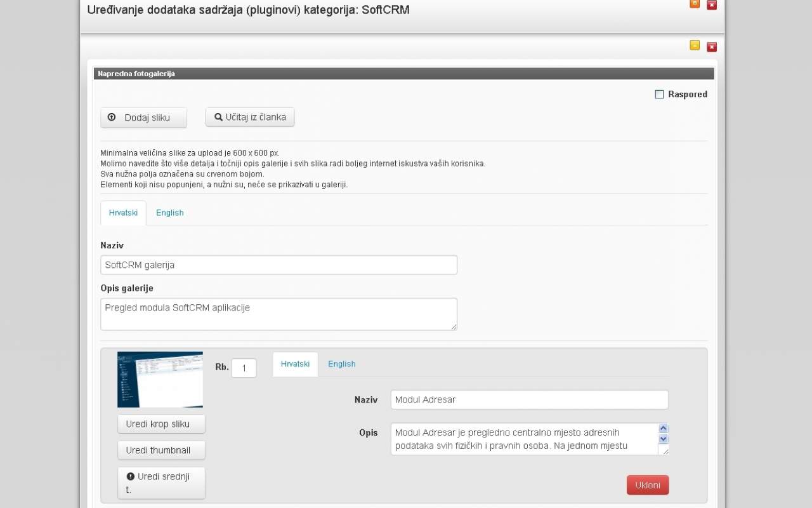812x508 pixels.
Task: Click the 'Minimalna veličina slike' info text
Action: pos(190,153)
